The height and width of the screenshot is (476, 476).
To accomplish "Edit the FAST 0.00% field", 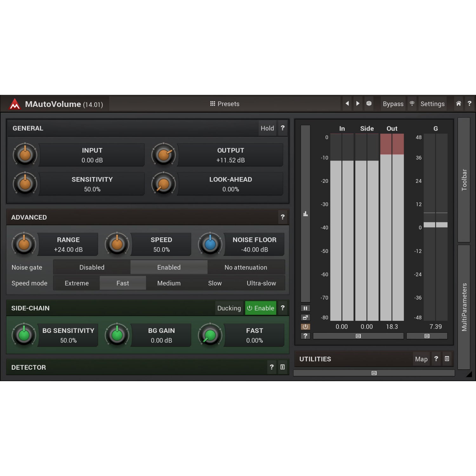I will click(x=255, y=335).
